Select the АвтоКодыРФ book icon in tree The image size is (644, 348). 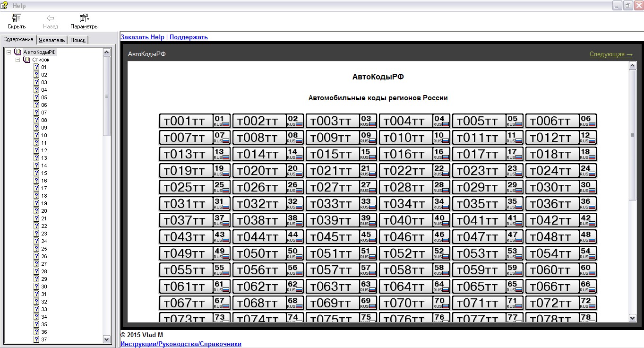coord(18,52)
